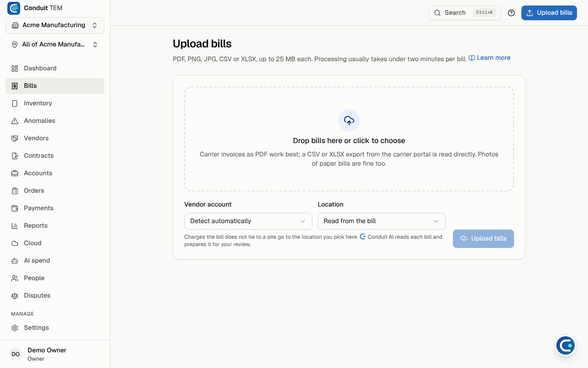The width and height of the screenshot is (588, 368).
Task: Open the Acme Manufacturing organization switcher
Action: tap(55, 25)
